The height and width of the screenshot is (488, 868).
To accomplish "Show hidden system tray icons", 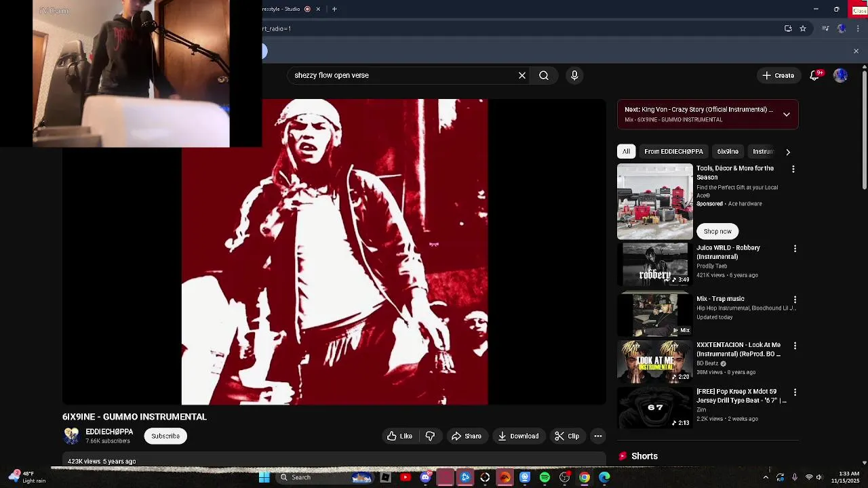I will (x=766, y=477).
